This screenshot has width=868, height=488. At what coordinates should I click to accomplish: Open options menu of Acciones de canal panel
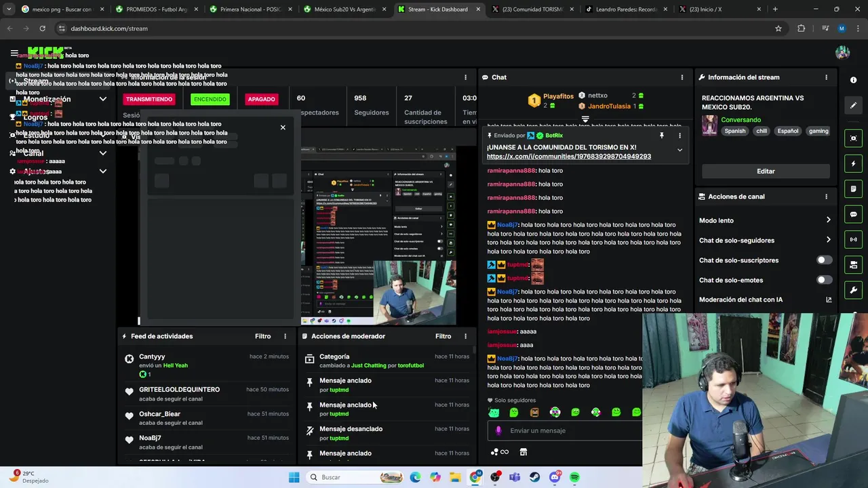(x=826, y=197)
